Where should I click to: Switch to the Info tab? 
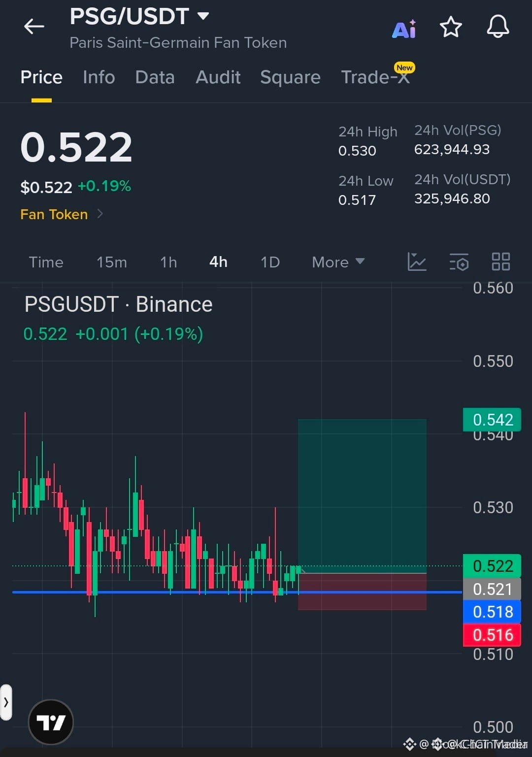99,77
